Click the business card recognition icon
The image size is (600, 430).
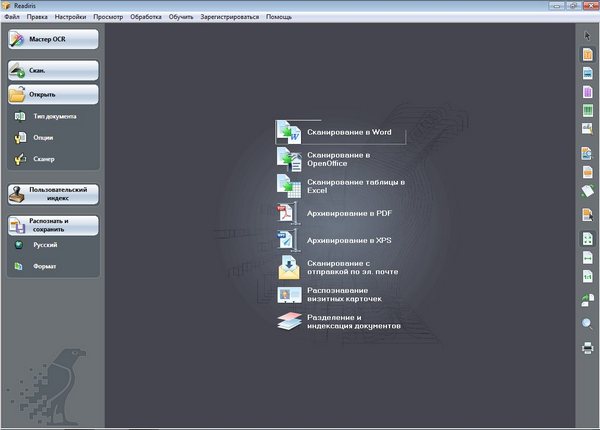pyautogui.click(x=288, y=294)
